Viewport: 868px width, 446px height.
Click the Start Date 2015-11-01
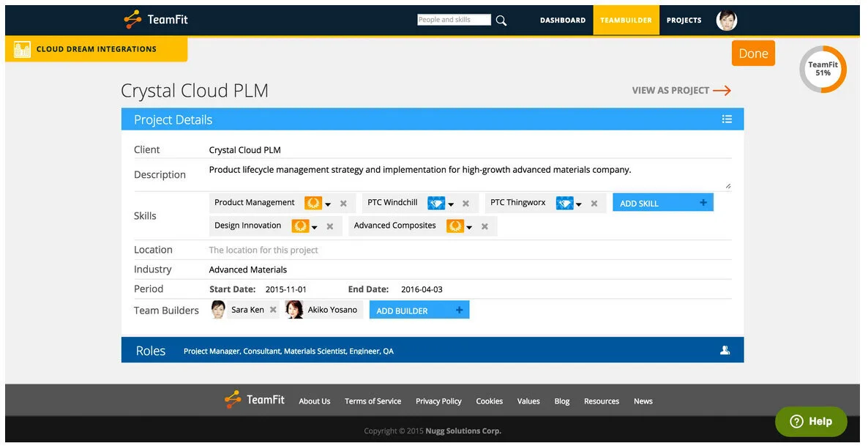tap(285, 289)
